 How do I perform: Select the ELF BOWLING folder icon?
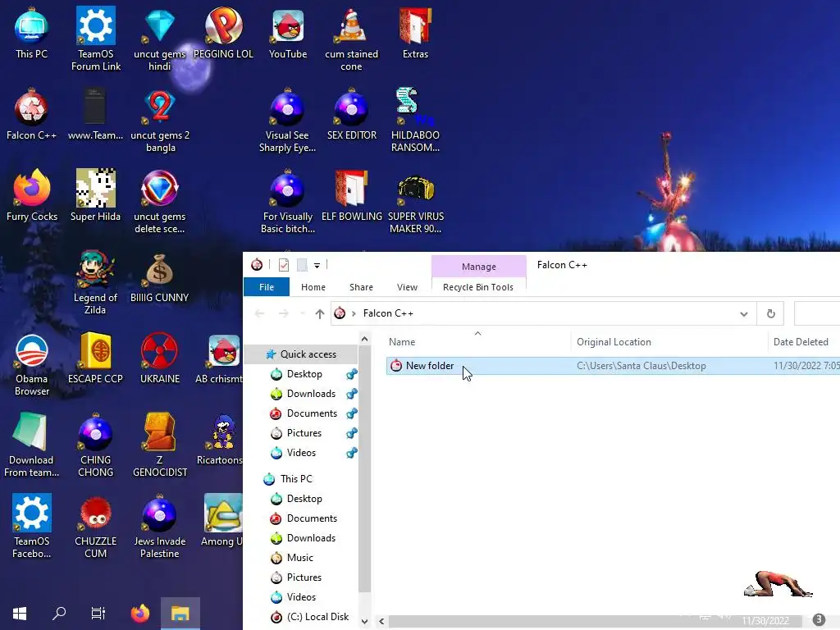point(351,196)
